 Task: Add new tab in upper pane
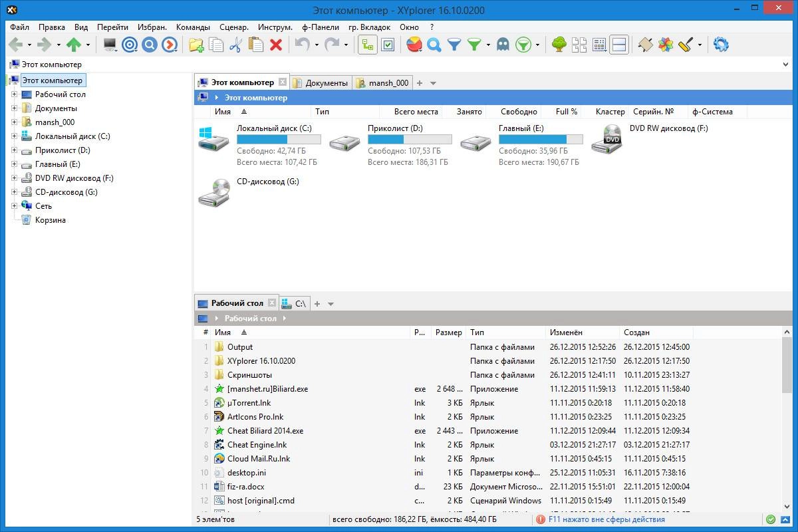pyautogui.click(x=420, y=83)
